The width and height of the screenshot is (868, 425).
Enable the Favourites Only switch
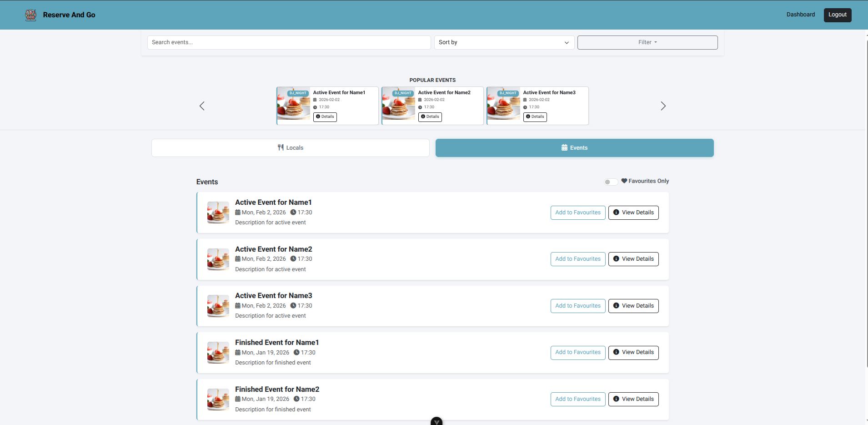pos(611,182)
